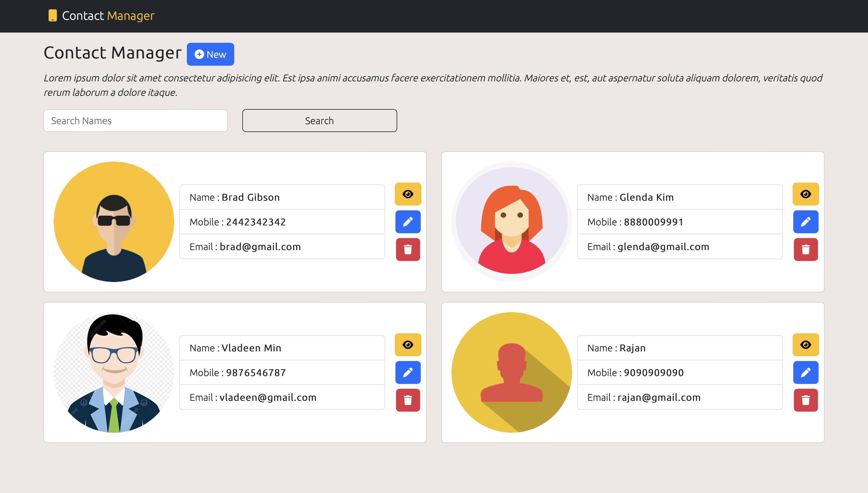Click Glenda Kim's red-haired avatar
This screenshot has height=493, width=868.
point(511,222)
